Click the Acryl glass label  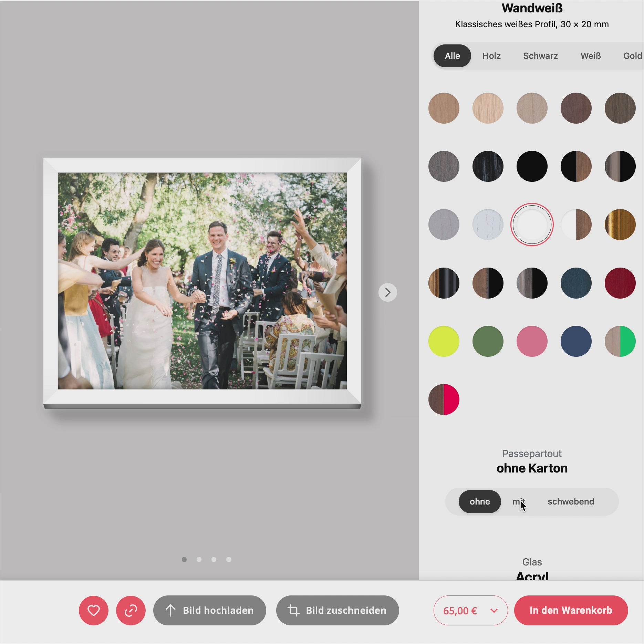[532, 576]
